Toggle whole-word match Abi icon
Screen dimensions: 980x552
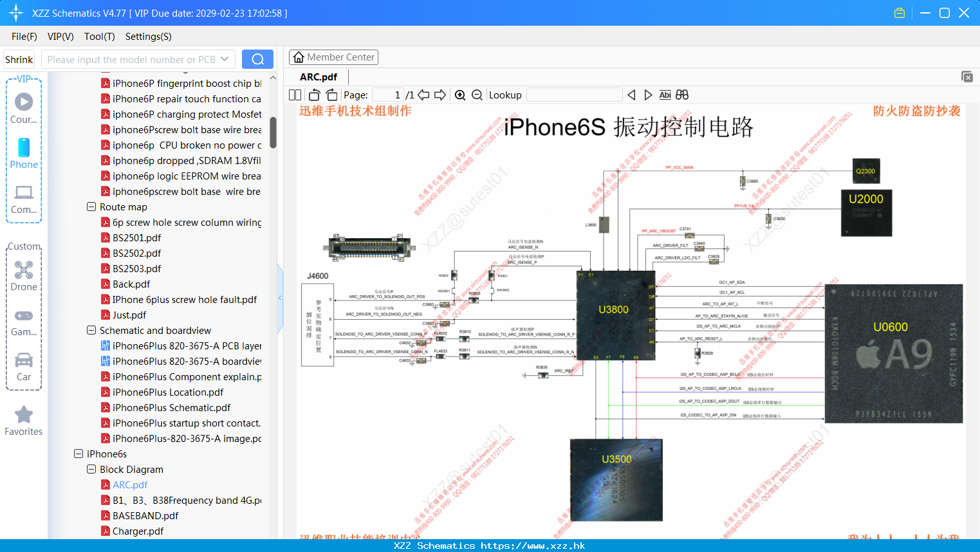pyautogui.click(x=665, y=95)
